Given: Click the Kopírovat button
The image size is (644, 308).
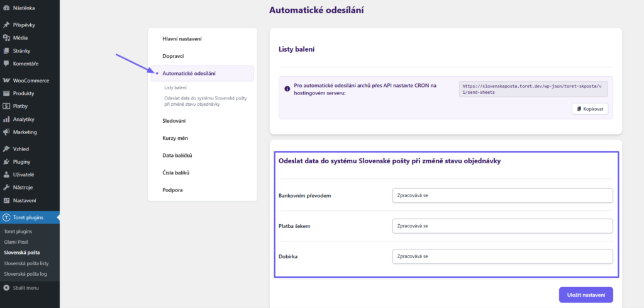Looking at the screenshot, I should (x=590, y=108).
